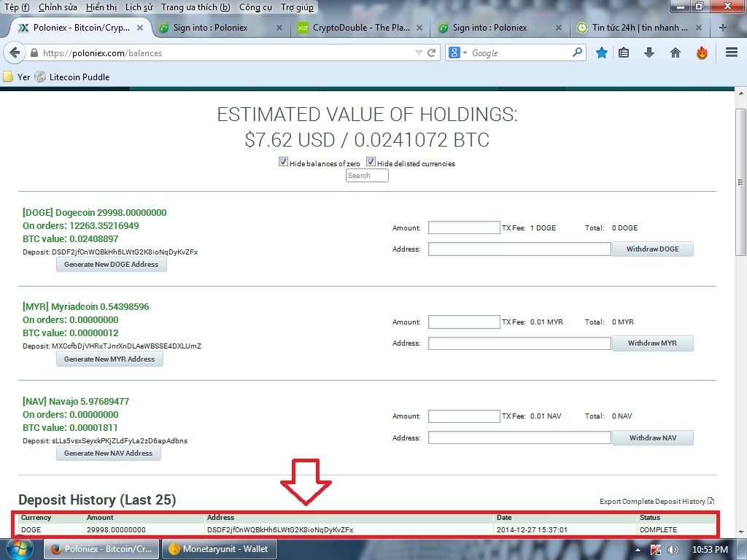Screen dimensions: 747x560
Task: Click the NAV Address input field
Action: click(519, 437)
